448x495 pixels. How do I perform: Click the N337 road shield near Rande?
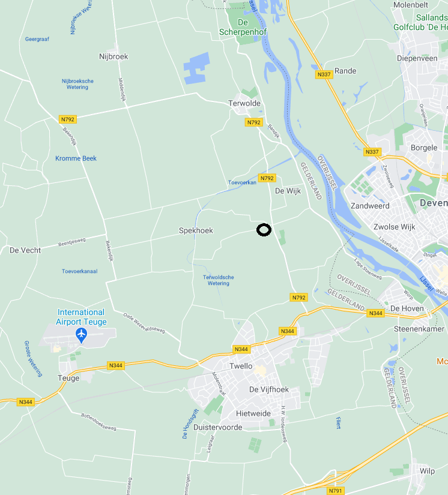324,74
